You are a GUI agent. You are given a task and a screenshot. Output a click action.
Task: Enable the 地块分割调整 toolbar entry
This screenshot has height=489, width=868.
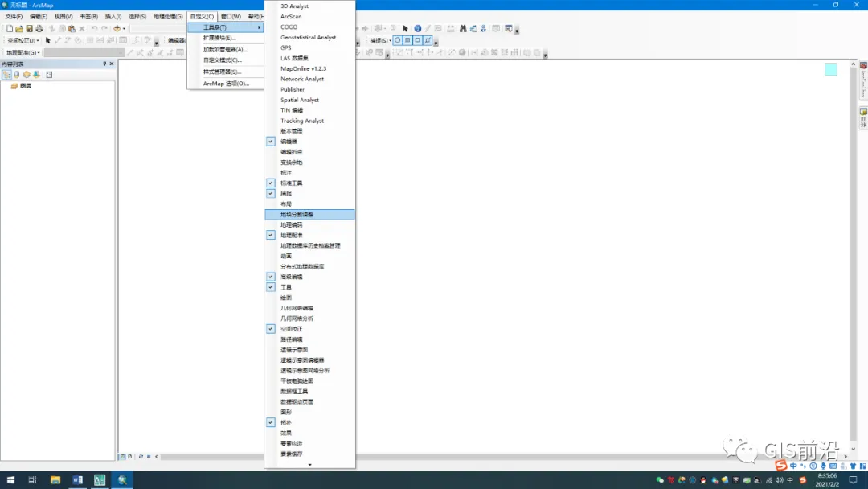tap(309, 214)
